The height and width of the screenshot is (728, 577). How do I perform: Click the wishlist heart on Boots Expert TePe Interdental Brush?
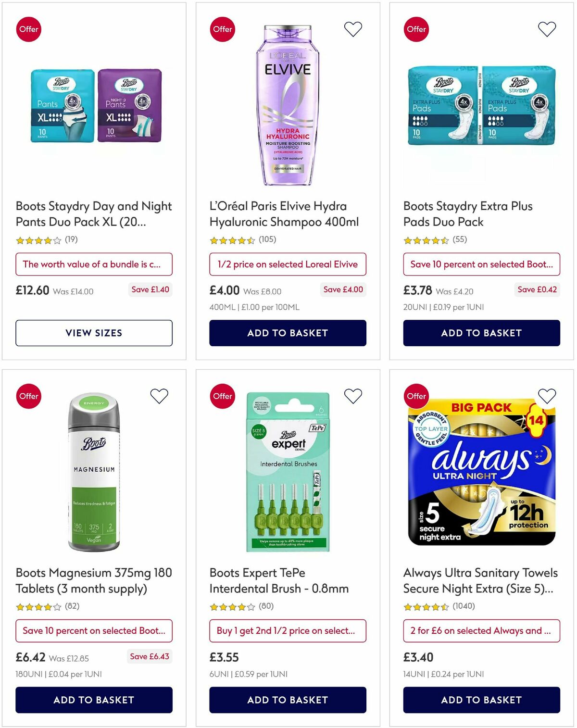353,396
